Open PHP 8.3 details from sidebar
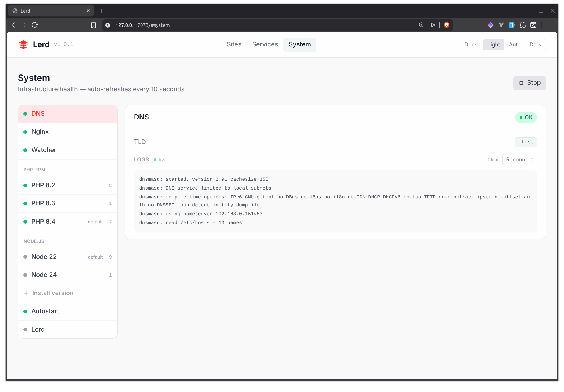The width and height of the screenshot is (564, 392). pos(43,203)
